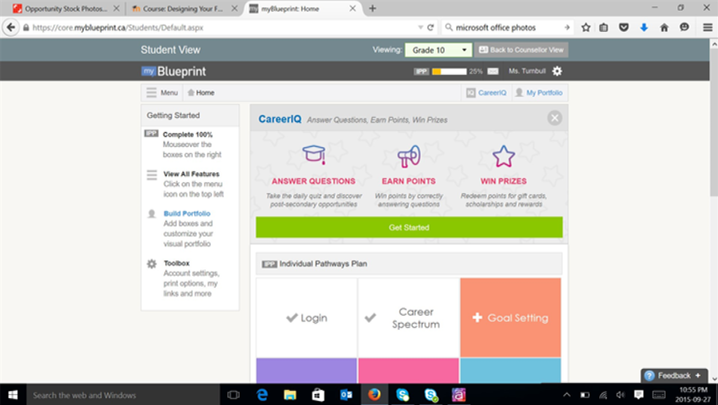Click the Answer Questions graduation cap icon
Screen dimensions: 718x405
314,155
